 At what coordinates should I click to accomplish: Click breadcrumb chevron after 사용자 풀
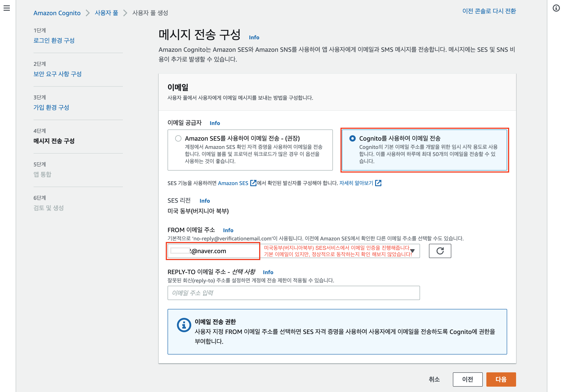(x=125, y=13)
